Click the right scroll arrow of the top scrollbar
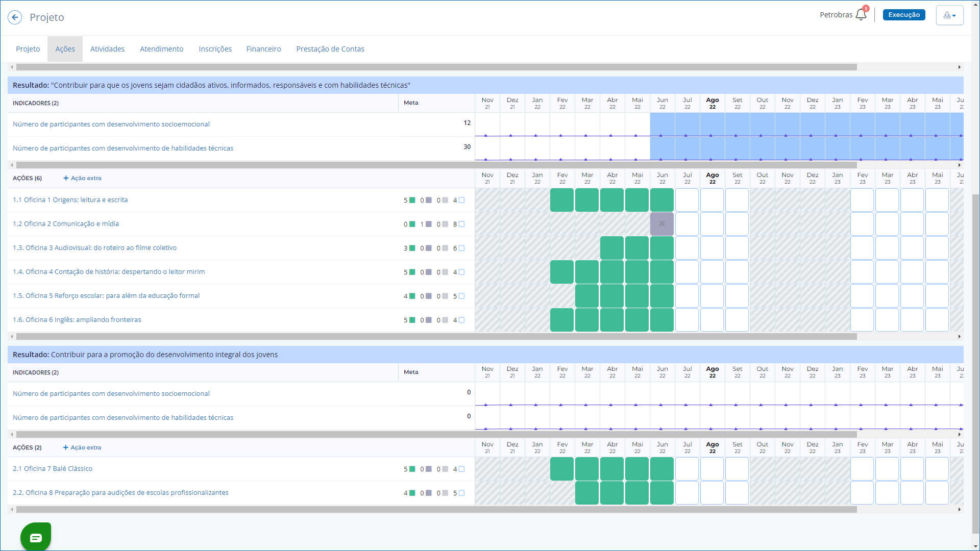Image resolution: width=980 pixels, height=551 pixels. pyautogui.click(x=960, y=67)
